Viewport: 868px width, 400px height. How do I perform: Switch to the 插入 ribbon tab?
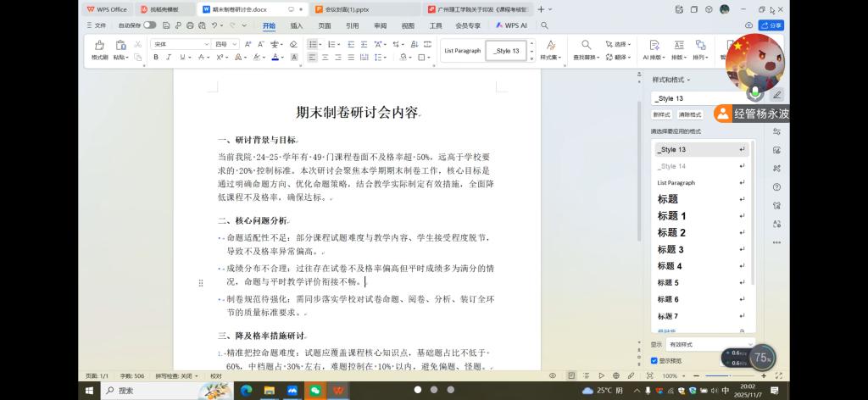pos(297,25)
